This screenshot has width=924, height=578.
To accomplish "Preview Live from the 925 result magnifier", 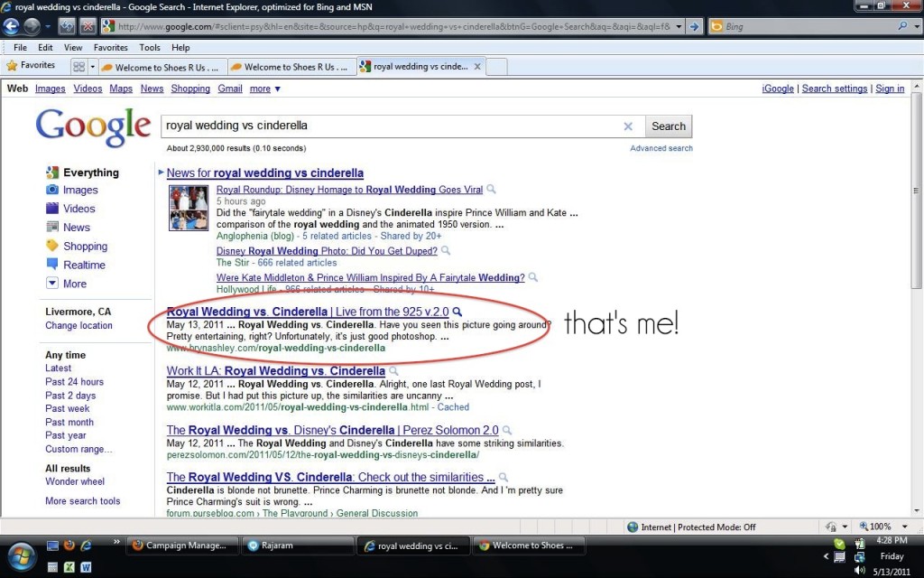I will [x=457, y=312].
